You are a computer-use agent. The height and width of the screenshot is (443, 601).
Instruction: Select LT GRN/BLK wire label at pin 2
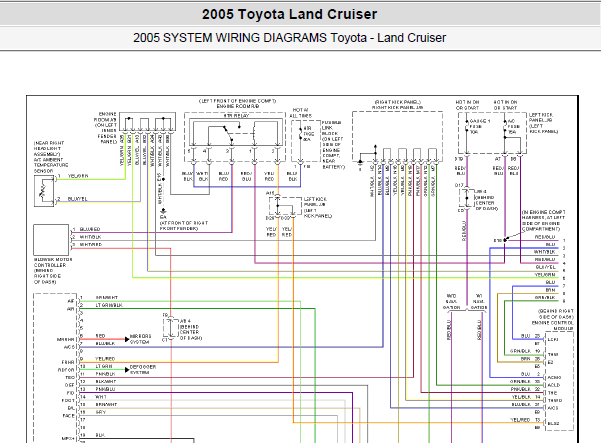(109, 305)
